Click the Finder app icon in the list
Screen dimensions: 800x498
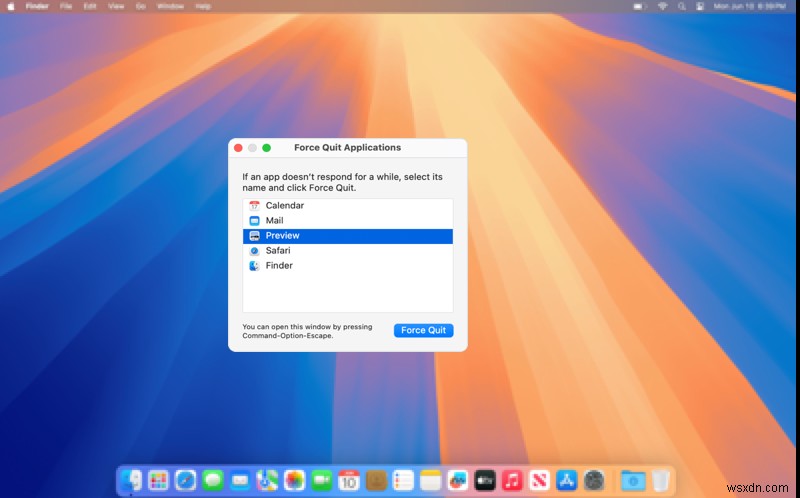254,266
